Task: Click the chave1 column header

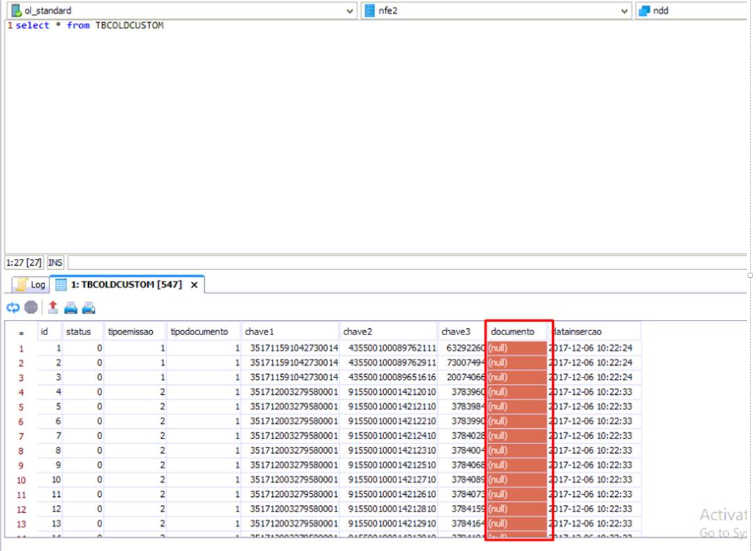Action: (x=260, y=332)
